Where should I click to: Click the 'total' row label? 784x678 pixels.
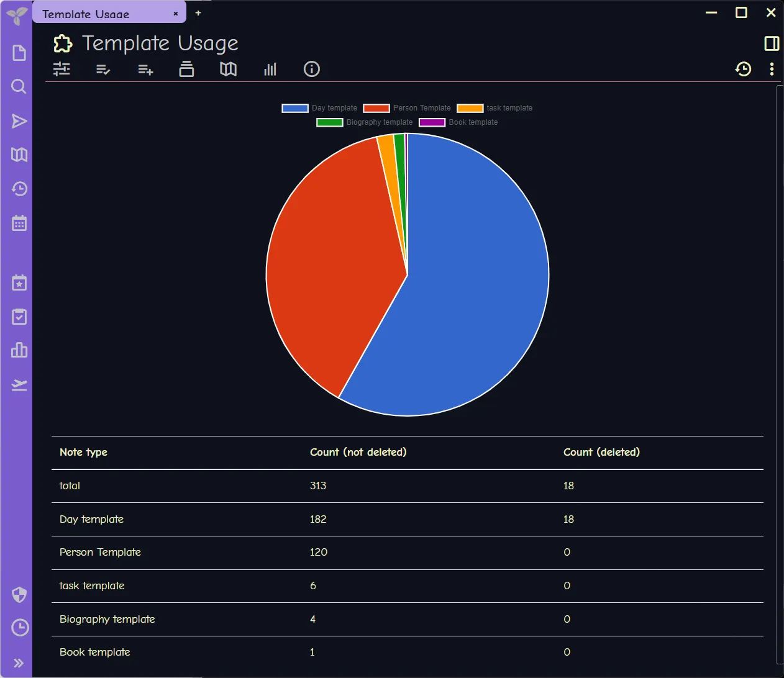coord(70,486)
